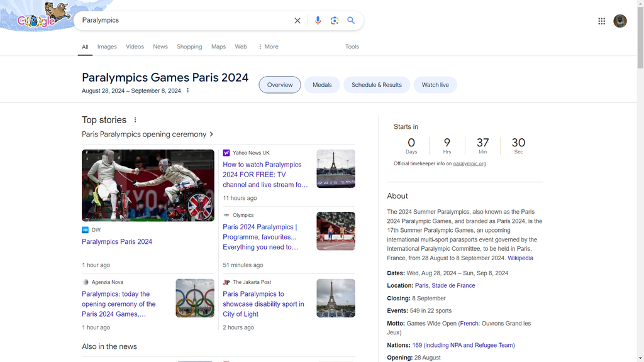Image resolution: width=644 pixels, height=362 pixels.
Task: Click the Jakarta Post JP icon
Action: 226,282
